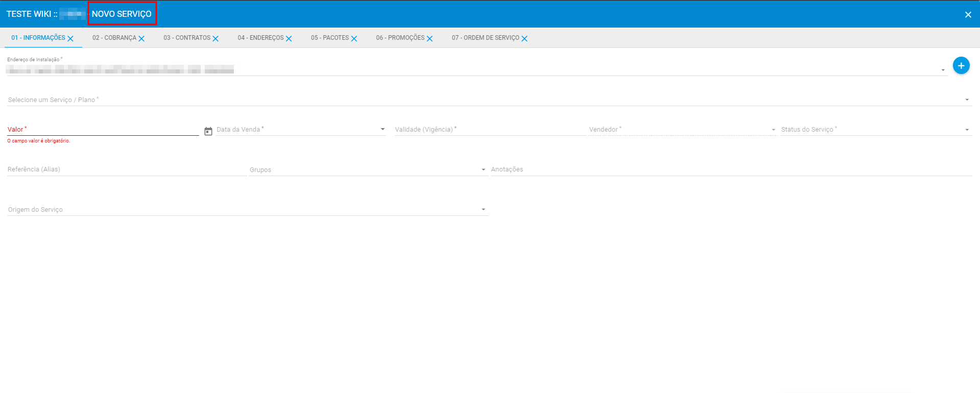
Task: Expand the Endereço de Instalação dropdown arrow
Action: (x=943, y=70)
